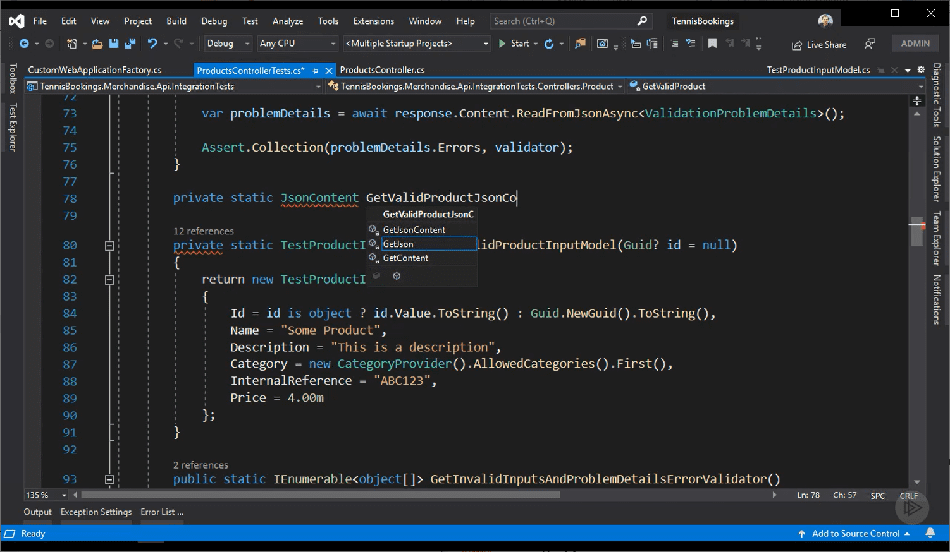Viewport: 950px width, 552px height.
Task: Open the Solution Explorer side tab
Action: point(937,168)
